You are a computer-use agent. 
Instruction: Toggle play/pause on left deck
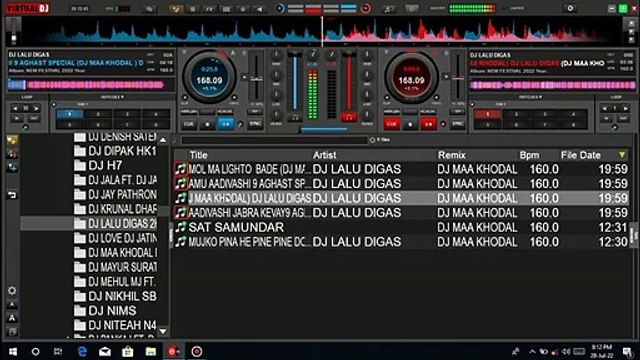coord(226,124)
